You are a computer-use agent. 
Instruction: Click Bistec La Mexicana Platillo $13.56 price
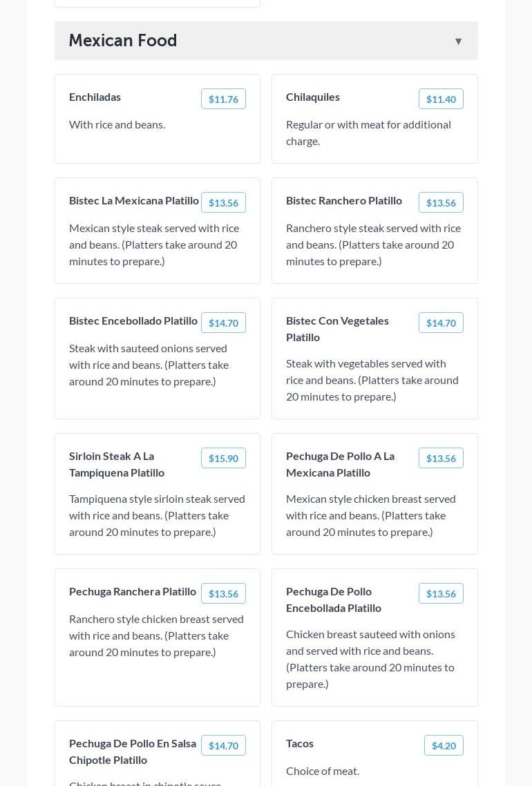click(x=223, y=202)
